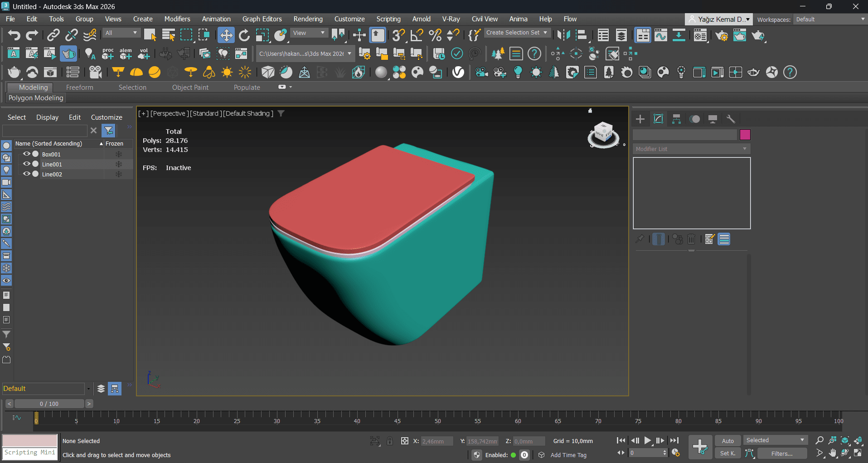The height and width of the screenshot is (463, 868).
Task: Click the Filters... button
Action: (782, 453)
